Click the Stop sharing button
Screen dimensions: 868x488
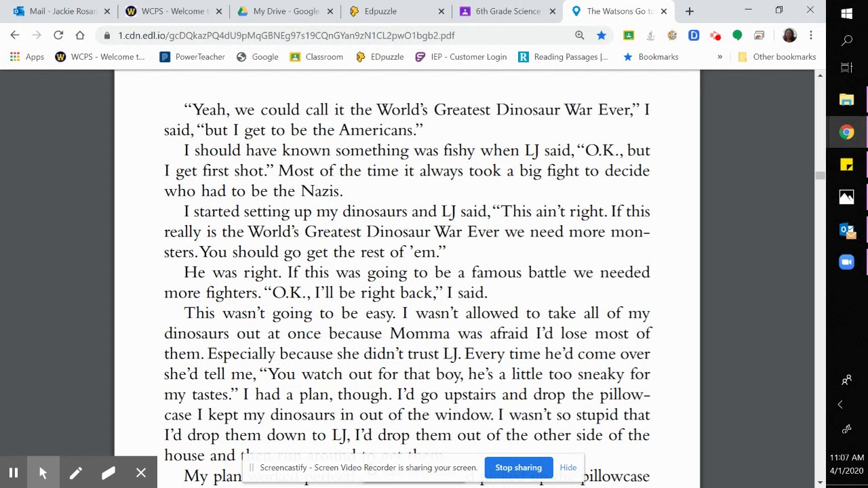pos(518,468)
